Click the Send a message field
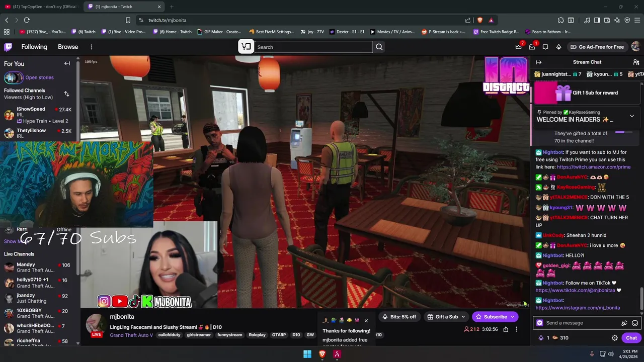Viewport: 644px width, 362px height. pos(581,323)
